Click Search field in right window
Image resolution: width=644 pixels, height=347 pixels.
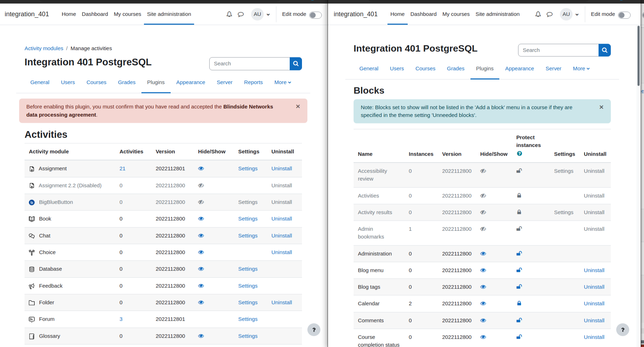pyautogui.click(x=558, y=50)
